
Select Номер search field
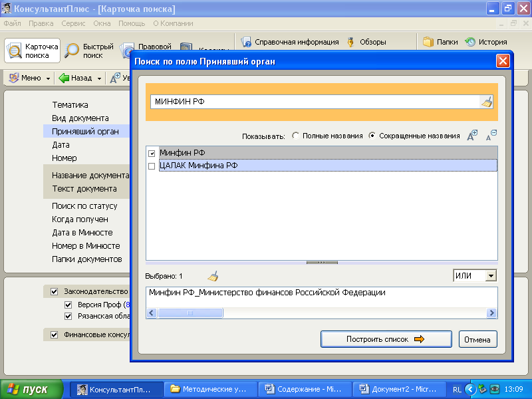click(x=64, y=158)
